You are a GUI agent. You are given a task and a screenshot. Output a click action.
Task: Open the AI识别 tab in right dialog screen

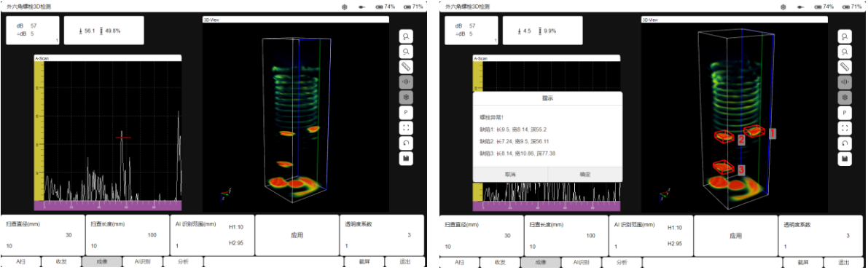581,262
